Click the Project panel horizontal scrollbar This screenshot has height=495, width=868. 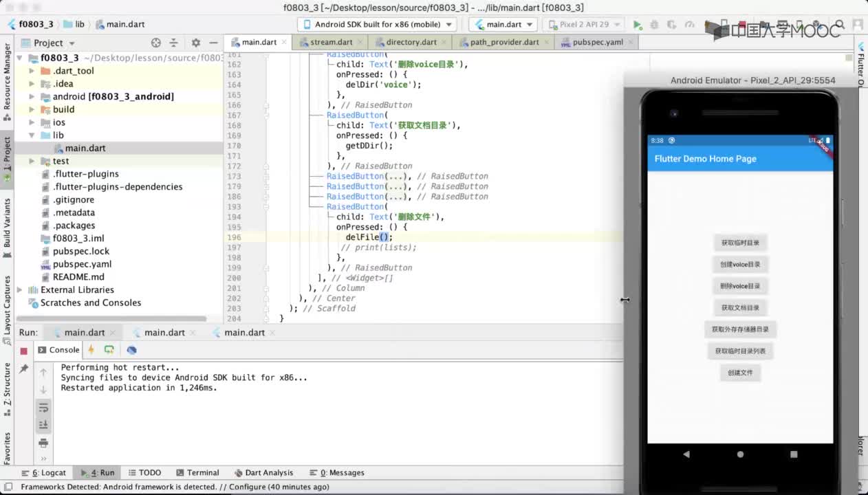coord(111,319)
